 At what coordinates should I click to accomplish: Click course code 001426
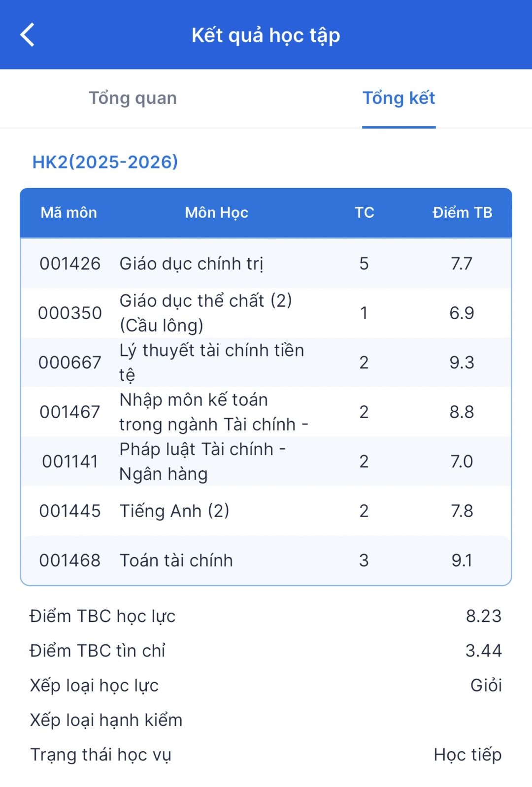coord(70,263)
